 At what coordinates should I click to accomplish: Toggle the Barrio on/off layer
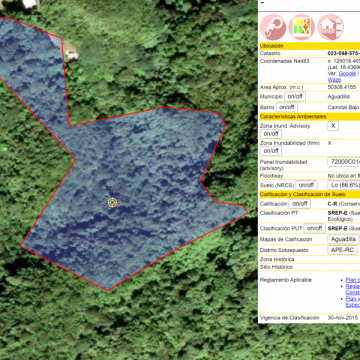tap(287, 107)
